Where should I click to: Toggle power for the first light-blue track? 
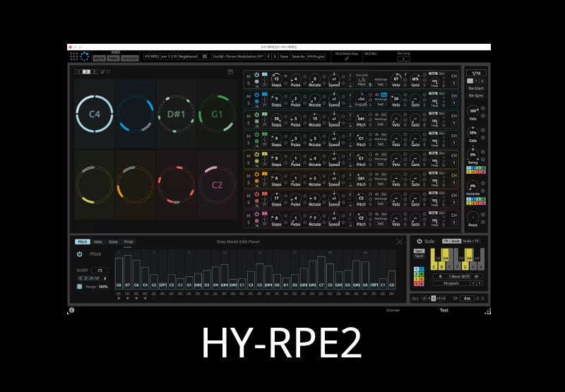pos(256,75)
